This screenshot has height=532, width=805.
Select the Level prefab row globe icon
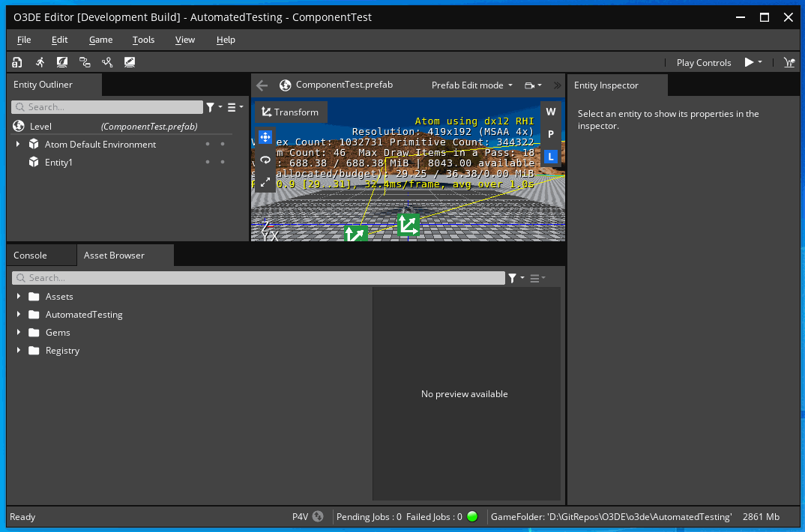click(19, 126)
